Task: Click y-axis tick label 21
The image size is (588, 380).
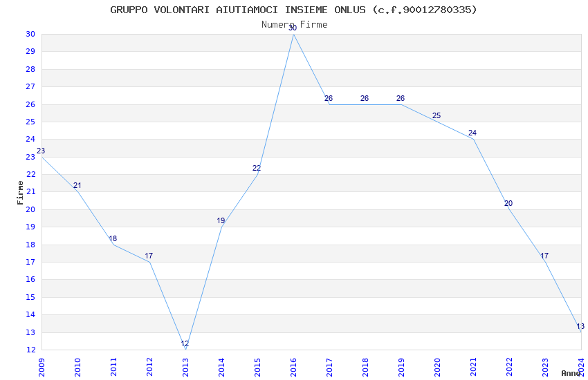Action: pyautogui.click(x=30, y=191)
